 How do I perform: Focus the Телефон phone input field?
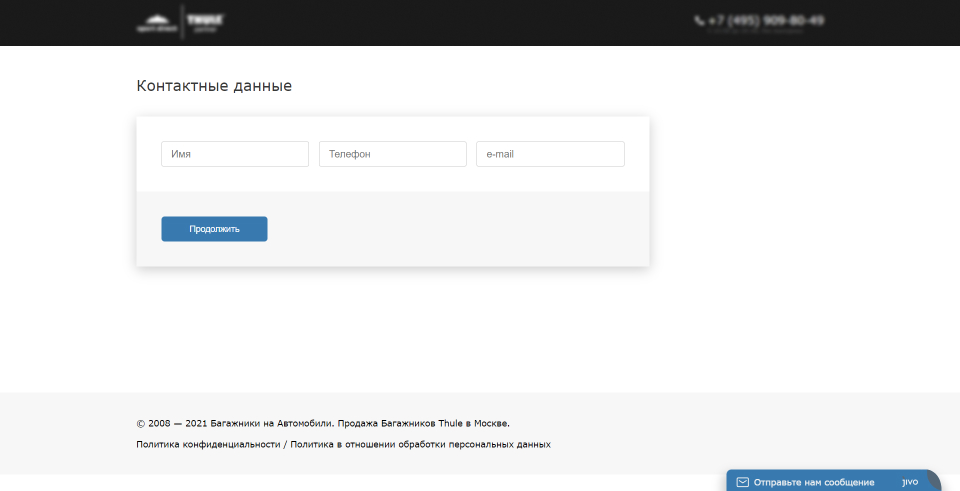pos(393,154)
